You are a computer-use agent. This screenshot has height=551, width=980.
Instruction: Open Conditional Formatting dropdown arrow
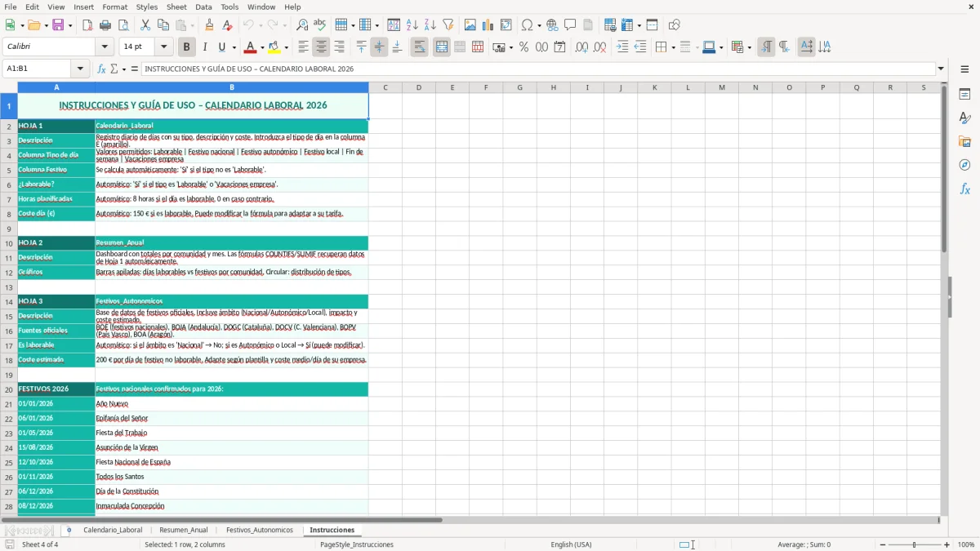[x=749, y=47]
